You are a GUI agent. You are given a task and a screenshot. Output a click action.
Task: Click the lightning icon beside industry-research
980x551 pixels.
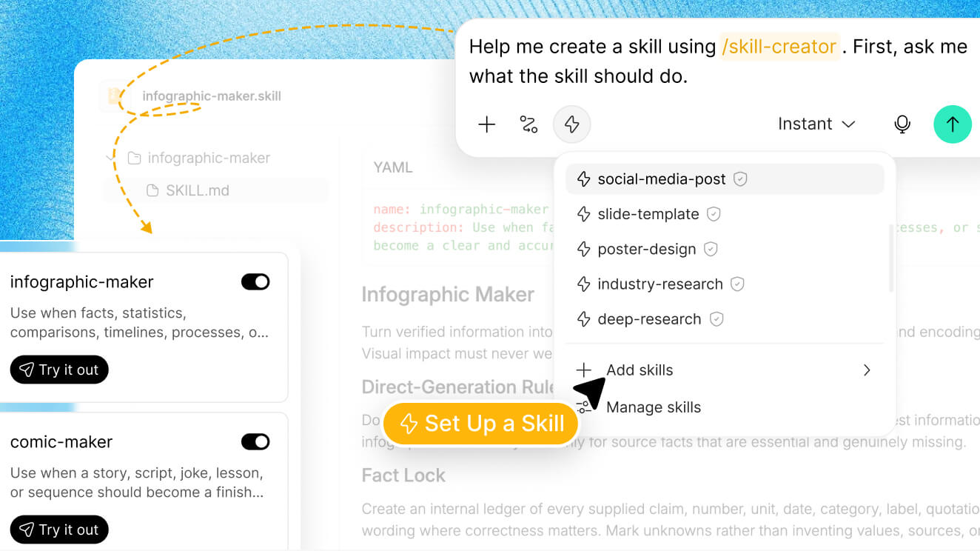coord(583,284)
